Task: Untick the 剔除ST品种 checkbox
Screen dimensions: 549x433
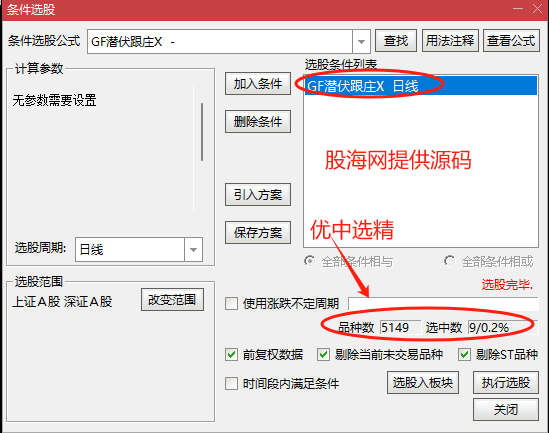Action: click(465, 355)
